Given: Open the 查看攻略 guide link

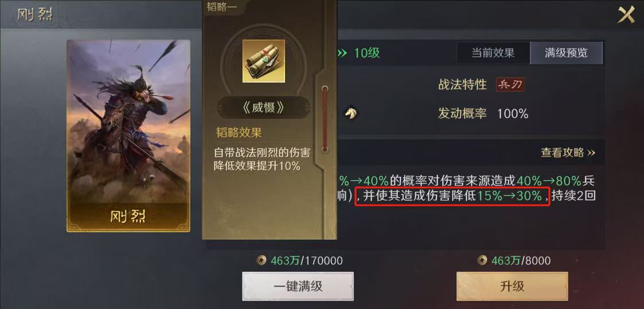Looking at the screenshot, I should point(568,152).
